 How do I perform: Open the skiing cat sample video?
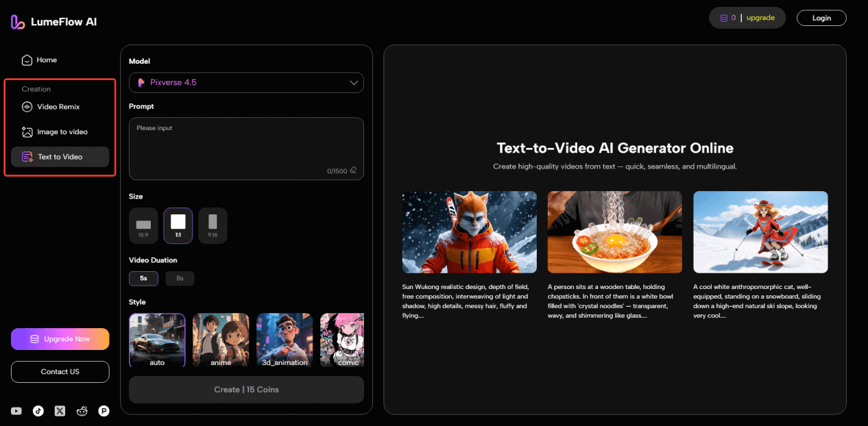(760, 232)
